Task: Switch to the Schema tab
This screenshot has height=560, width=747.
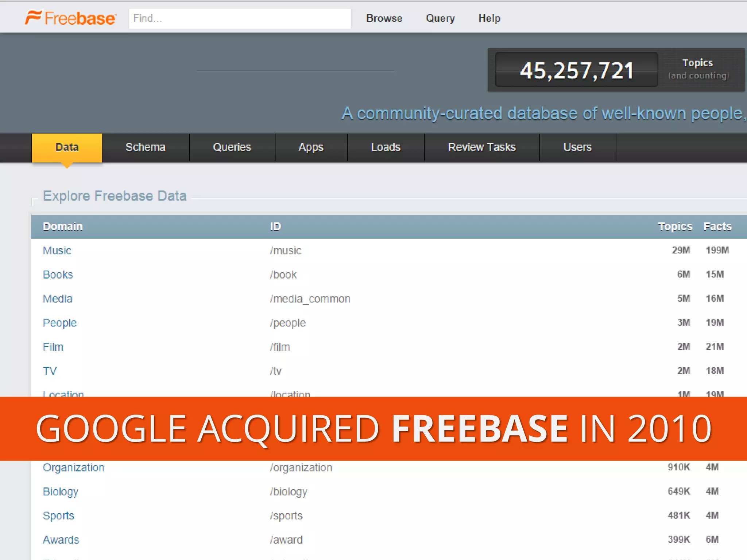Action: pos(146,147)
